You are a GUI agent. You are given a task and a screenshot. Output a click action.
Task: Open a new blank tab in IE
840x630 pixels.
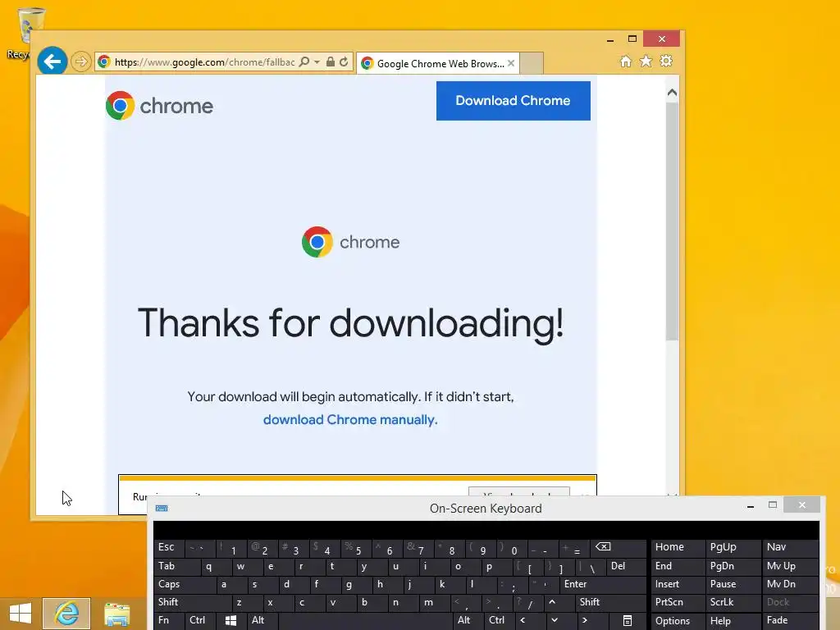coord(532,63)
